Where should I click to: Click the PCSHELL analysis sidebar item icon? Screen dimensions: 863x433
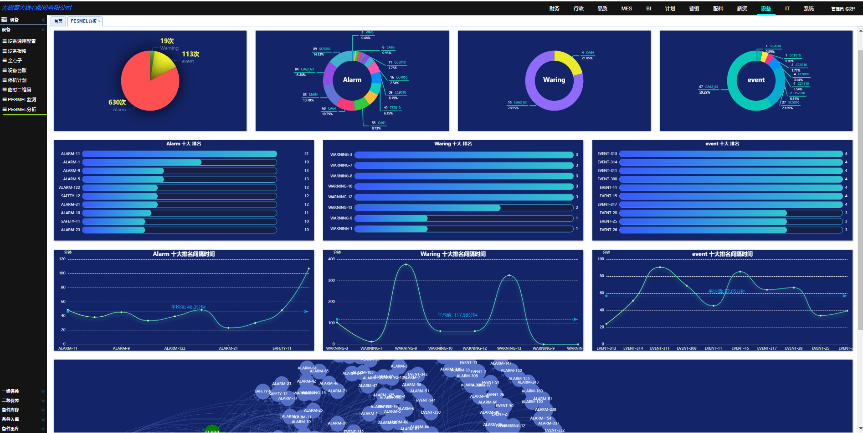4,109
